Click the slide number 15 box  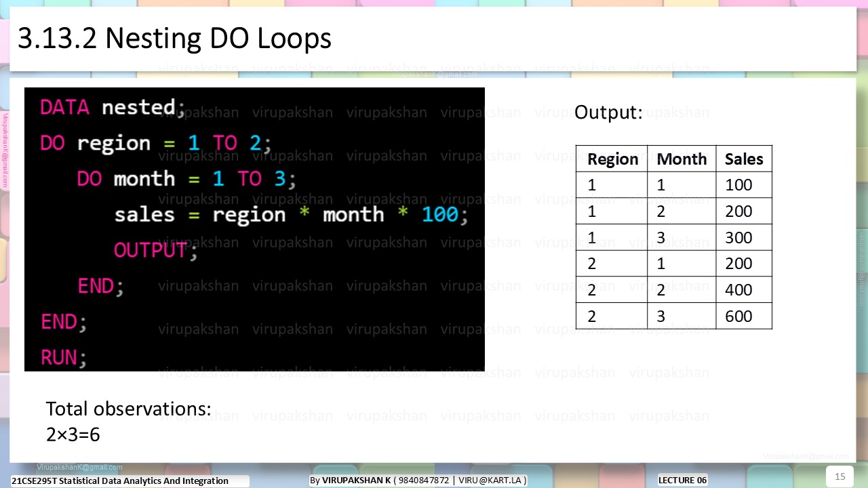(x=840, y=476)
